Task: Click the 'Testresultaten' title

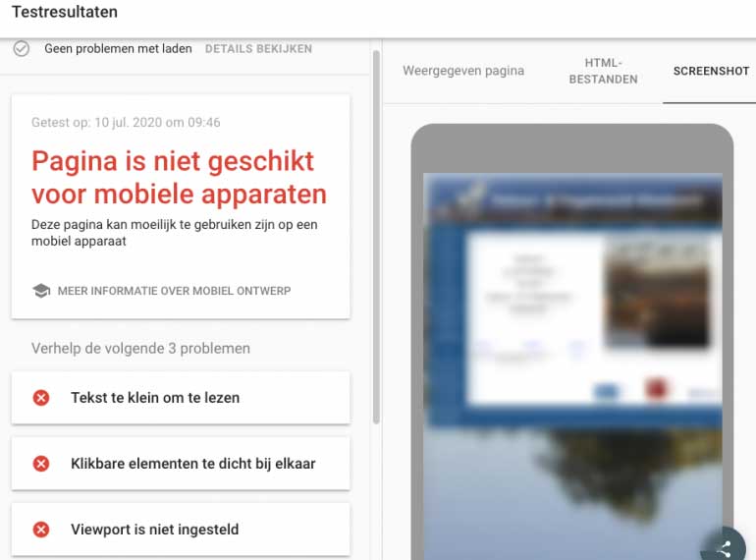Action: [65, 12]
